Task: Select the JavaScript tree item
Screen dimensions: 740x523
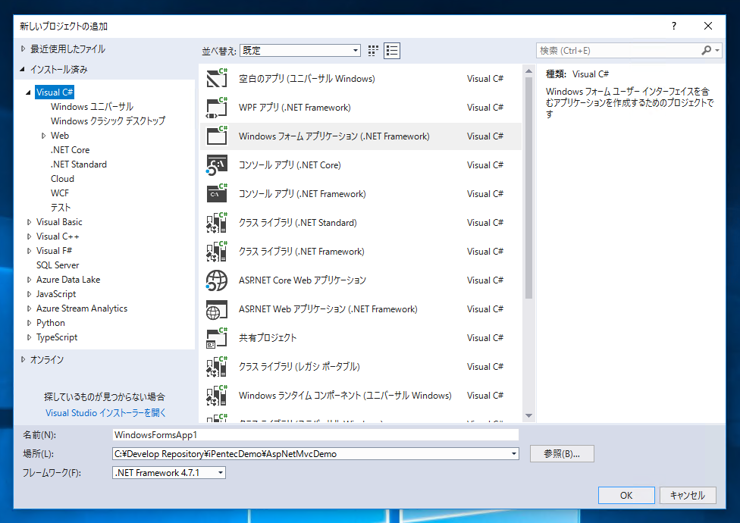Action: click(x=56, y=294)
